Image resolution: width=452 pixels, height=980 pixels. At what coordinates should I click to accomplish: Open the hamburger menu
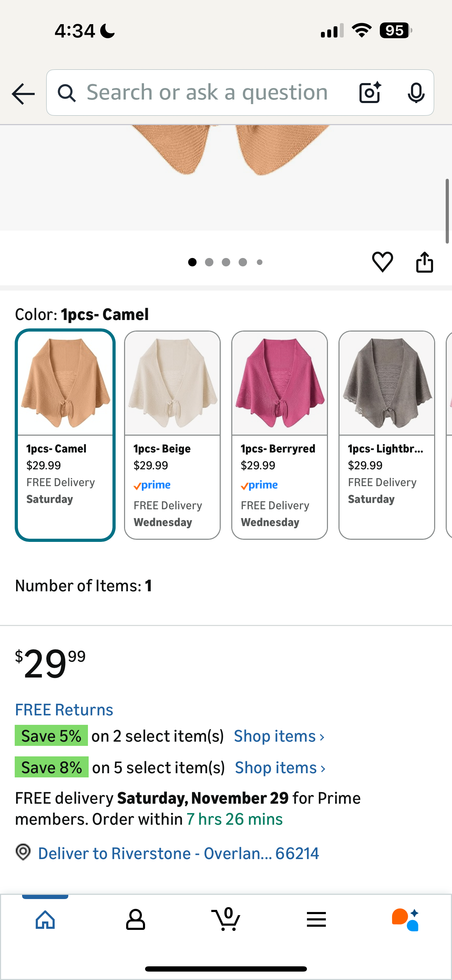coord(316,920)
